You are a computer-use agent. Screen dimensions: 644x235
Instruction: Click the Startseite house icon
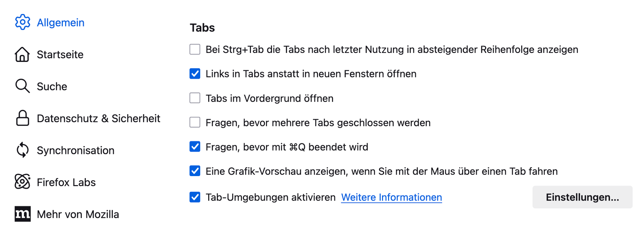coord(22,54)
